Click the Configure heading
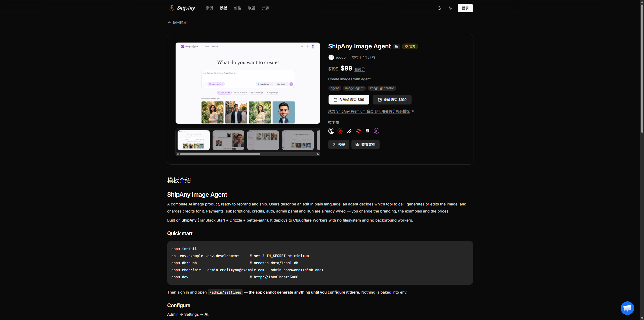 [x=179, y=305]
